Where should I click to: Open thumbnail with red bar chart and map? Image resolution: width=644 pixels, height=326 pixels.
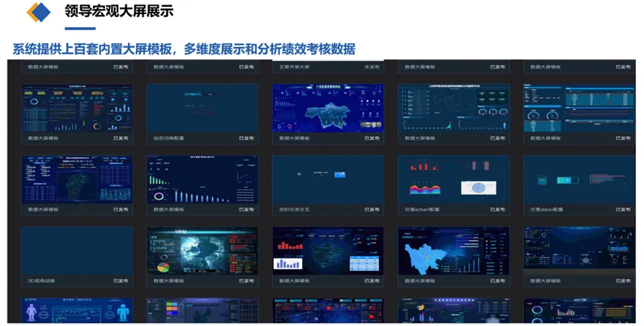pos(328,251)
